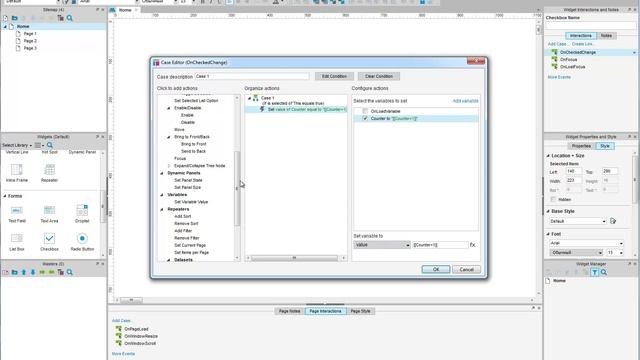
Task: Check the OnLoadVariable checkbox
Action: click(x=365, y=111)
